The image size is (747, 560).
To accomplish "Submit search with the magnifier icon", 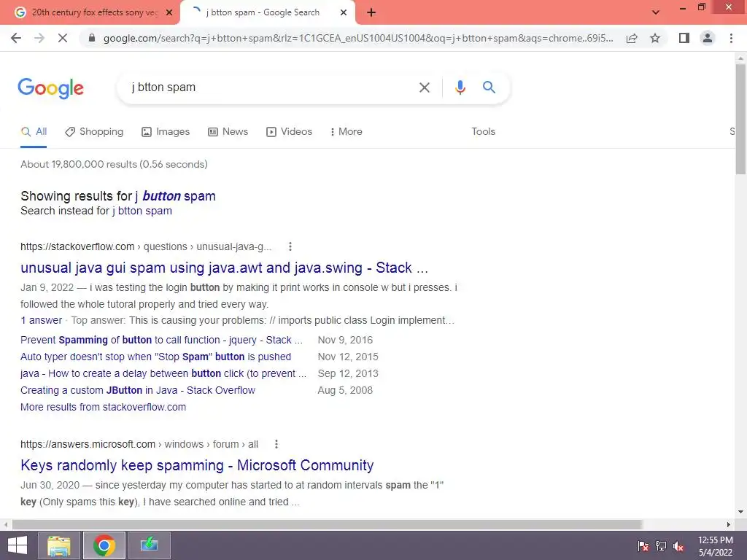I will tap(489, 87).
